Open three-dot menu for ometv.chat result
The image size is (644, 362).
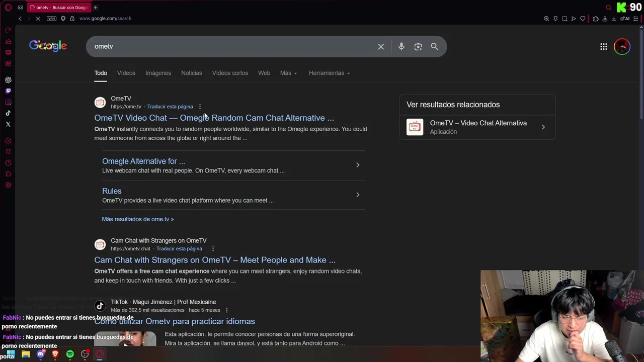pos(213,249)
